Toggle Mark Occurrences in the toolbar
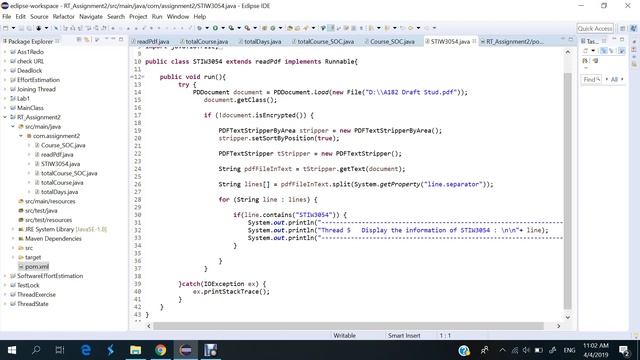The image size is (640, 360). (x=331, y=28)
